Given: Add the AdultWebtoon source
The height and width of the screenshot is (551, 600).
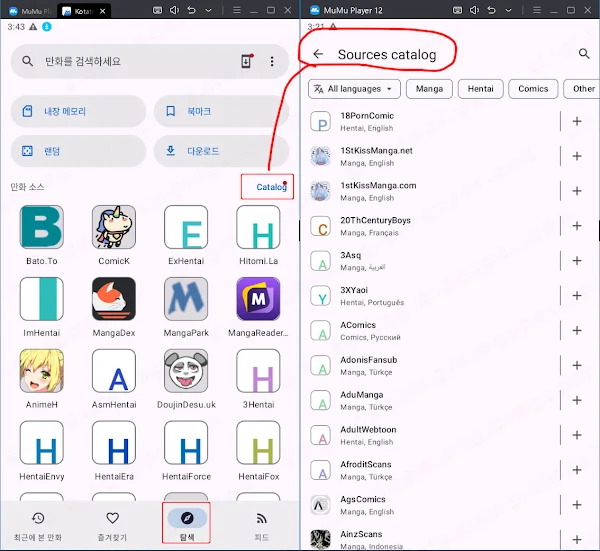Looking at the screenshot, I should (x=577, y=435).
